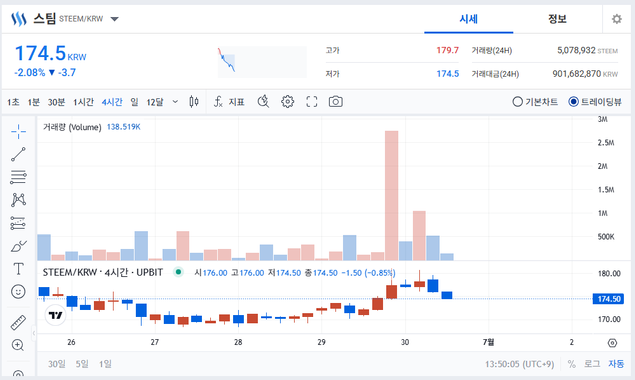
Task: Click the 174.50 current price axis label
Action: coord(609,299)
